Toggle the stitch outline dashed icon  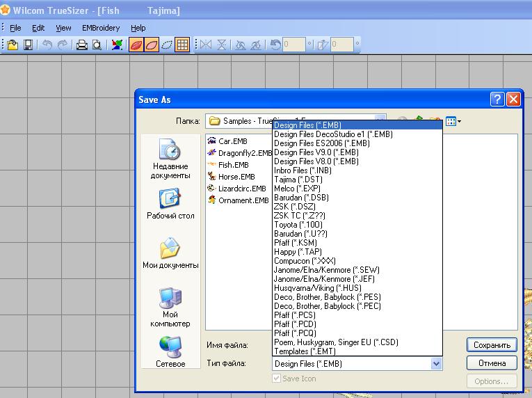tap(166, 45)
